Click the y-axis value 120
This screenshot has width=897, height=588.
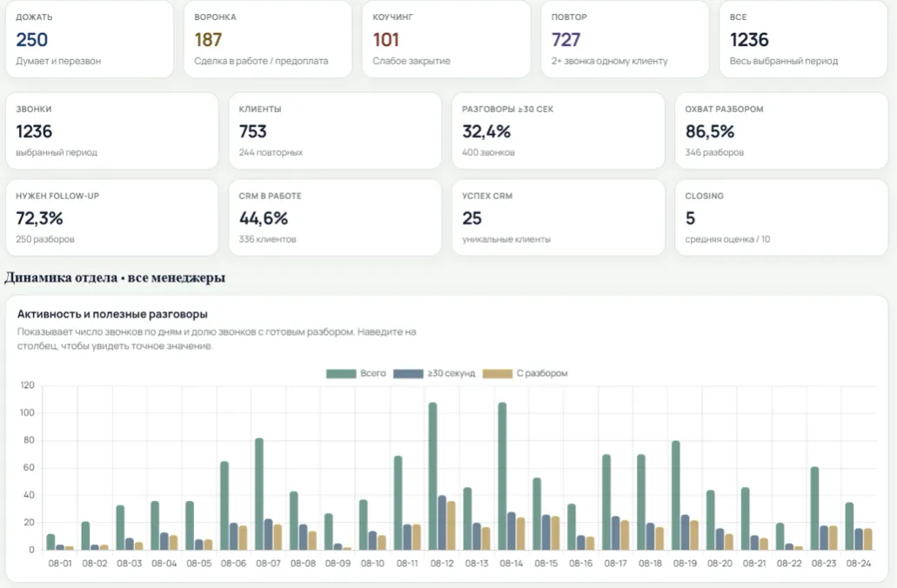point(27,385)
